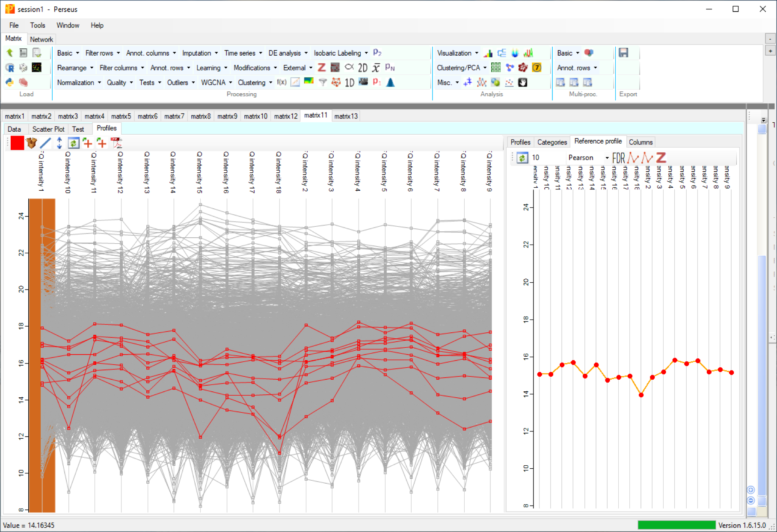Click the neighbor count field showing 10
This screenshot has width=777, height=532.
coord(546,158)
